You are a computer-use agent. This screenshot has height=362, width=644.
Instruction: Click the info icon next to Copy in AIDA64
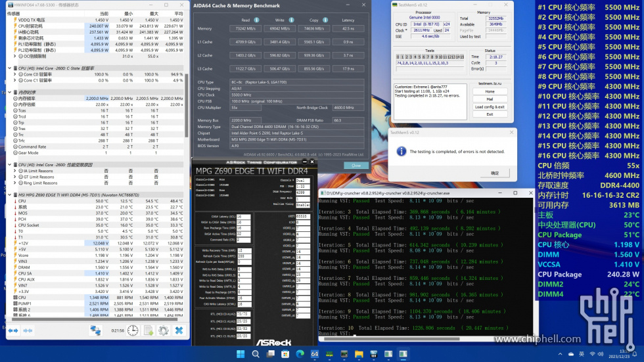tap(325, 20)
